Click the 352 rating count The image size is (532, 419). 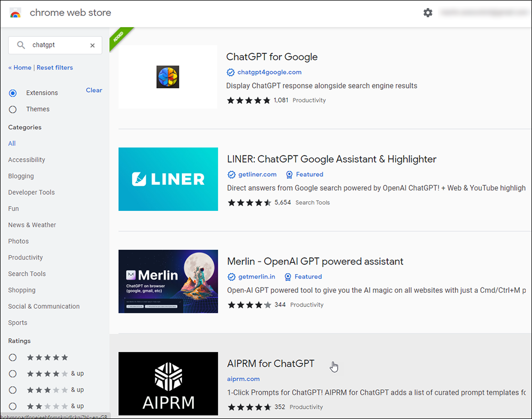[280, 407]
